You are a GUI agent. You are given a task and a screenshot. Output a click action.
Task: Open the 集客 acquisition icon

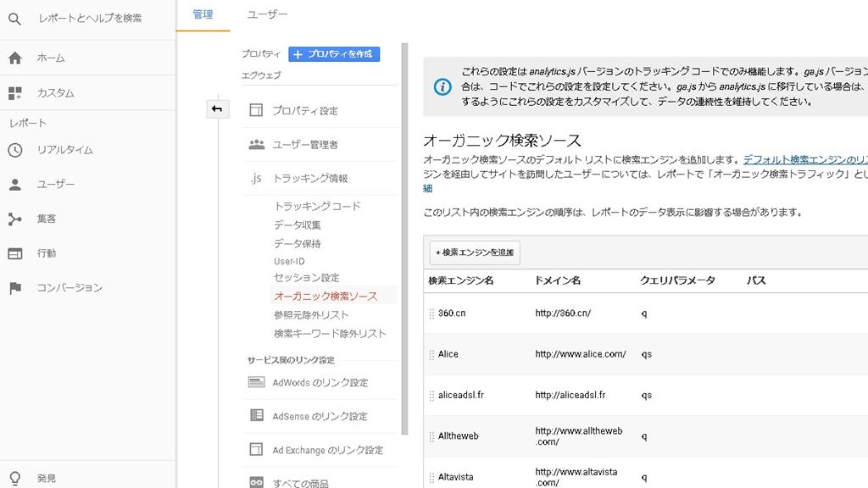pos(14,219)
